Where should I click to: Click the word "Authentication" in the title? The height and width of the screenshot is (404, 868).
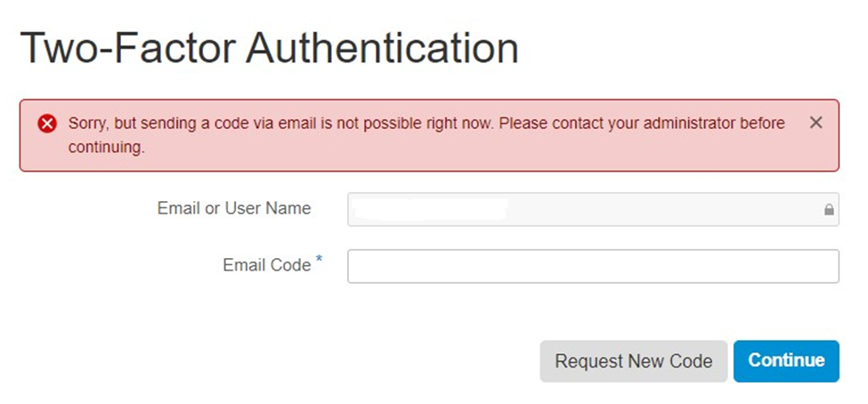coord(382,48)
